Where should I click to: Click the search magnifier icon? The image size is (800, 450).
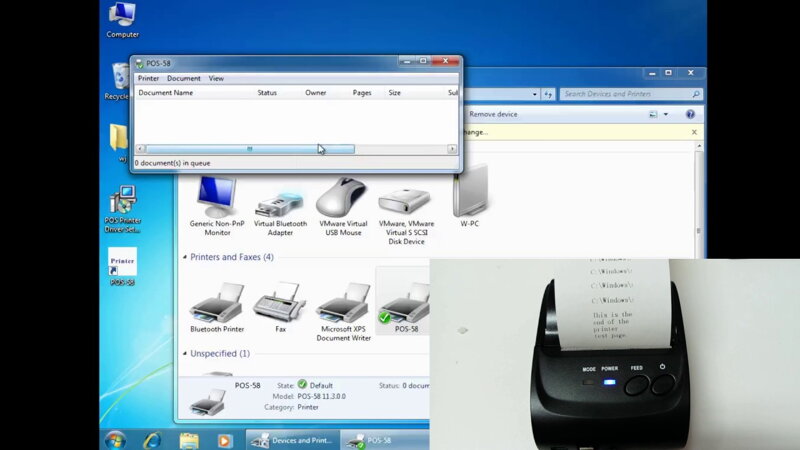pyautogui.click(x=695, y=94)
